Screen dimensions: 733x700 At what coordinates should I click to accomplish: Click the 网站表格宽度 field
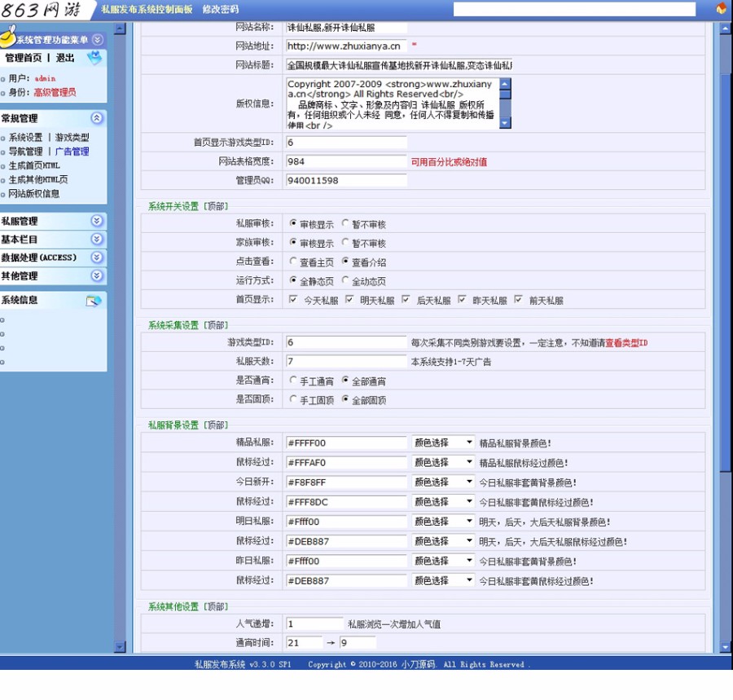coord(346,161)
